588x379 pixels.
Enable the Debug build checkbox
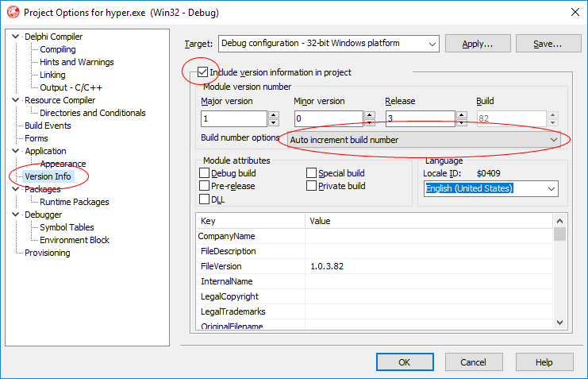click(205, 173)
